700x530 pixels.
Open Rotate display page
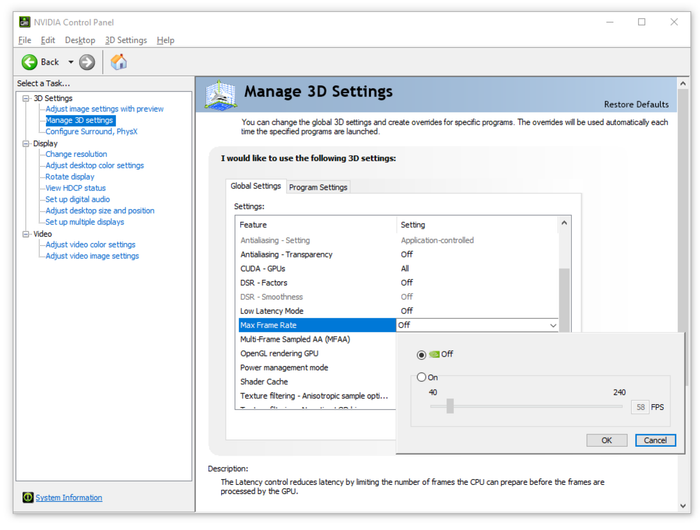tap(70, 177)
